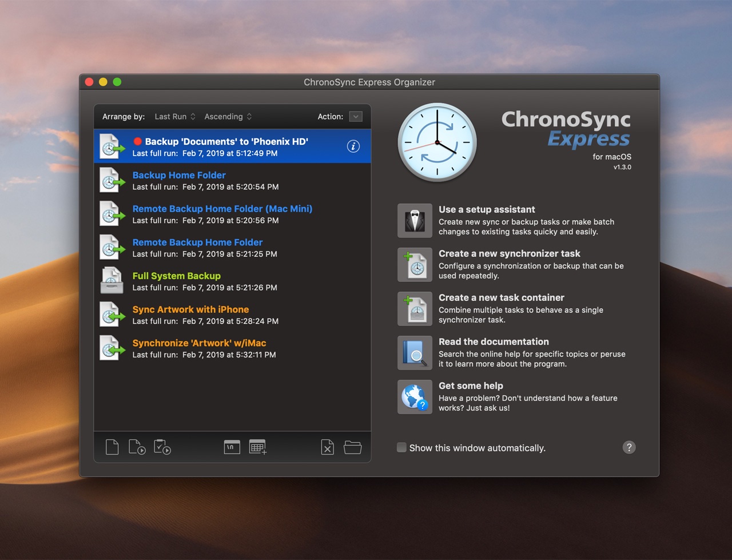Click the round help question mark button
The image size is (732, 560).
point(629,447)
